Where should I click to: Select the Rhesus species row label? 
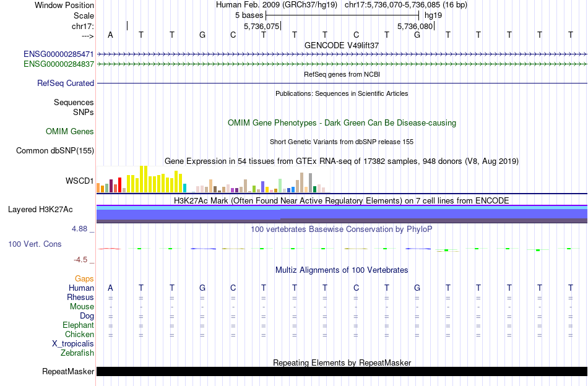[80, 297]
